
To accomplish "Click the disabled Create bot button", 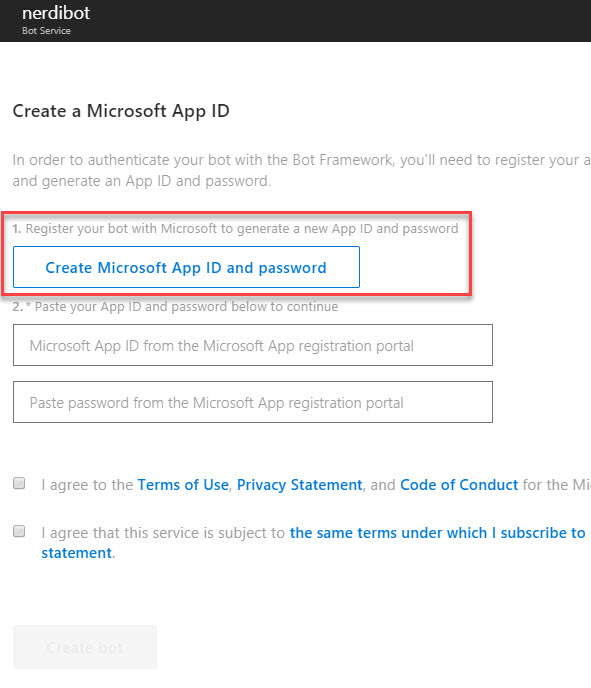I will point(85,647).
